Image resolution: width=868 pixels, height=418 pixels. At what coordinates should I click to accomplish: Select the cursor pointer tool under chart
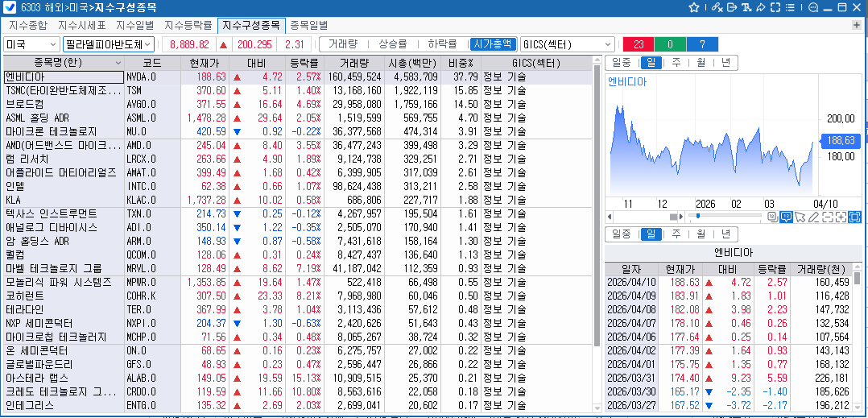(800, 217)
